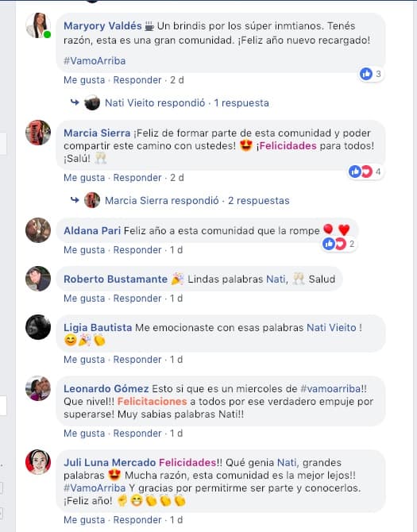The height and width of the screenshot is (532, 417).
Task: Open Juli Luna Mercado's profile picture
Action: click(x=38, y=462)
